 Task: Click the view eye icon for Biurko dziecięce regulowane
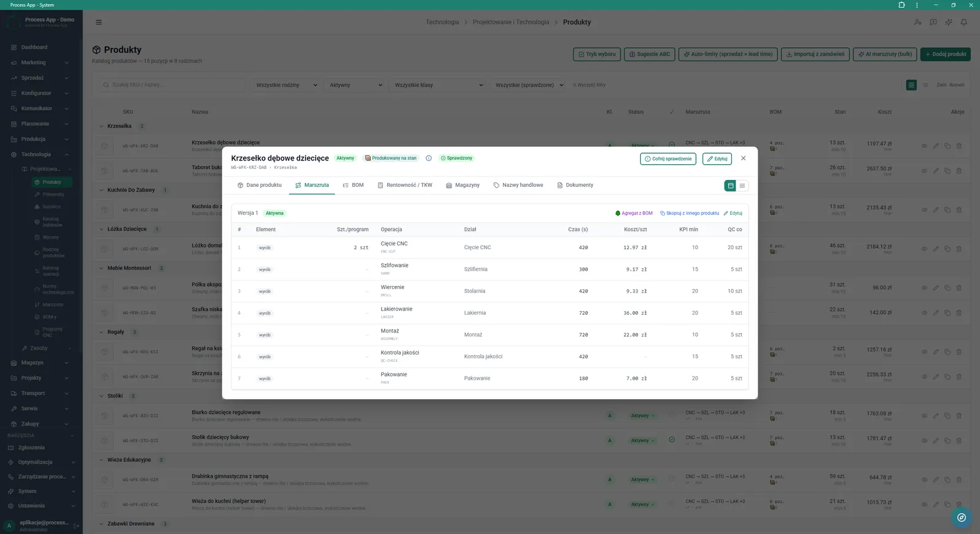point(924,416)
